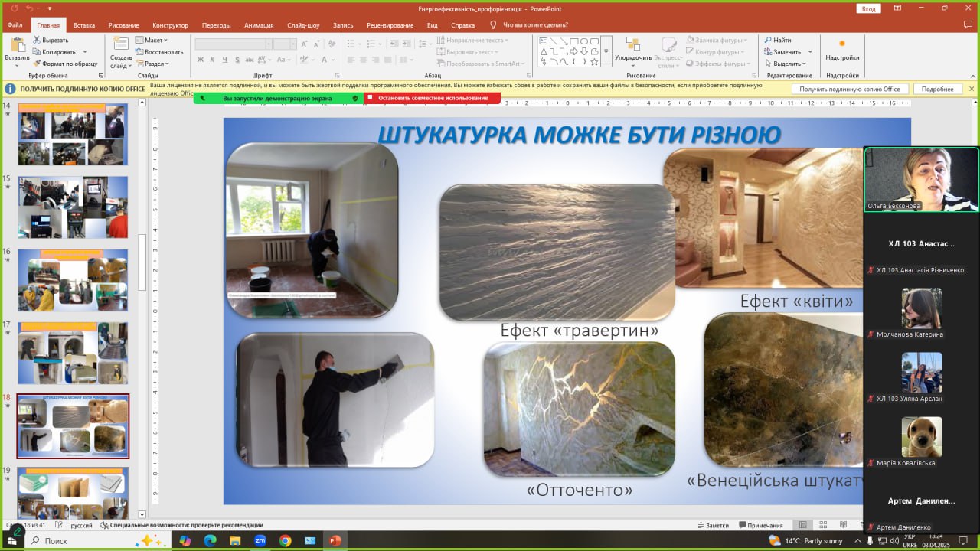This screenshot has height=551, width=980.
Task: Click the Вырезать cut command
Action: [51, 40]
